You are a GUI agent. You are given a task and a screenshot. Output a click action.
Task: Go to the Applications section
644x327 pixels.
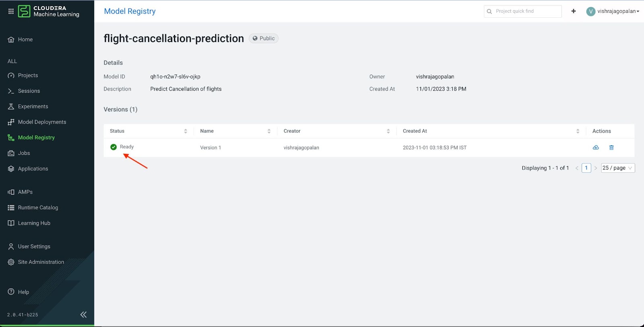pos(33,168)
